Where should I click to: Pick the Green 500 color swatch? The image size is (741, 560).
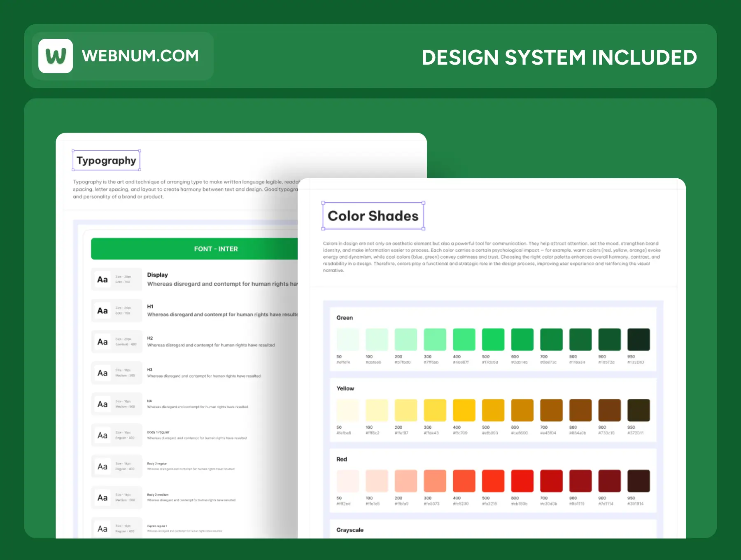click(x=493, y=339)
